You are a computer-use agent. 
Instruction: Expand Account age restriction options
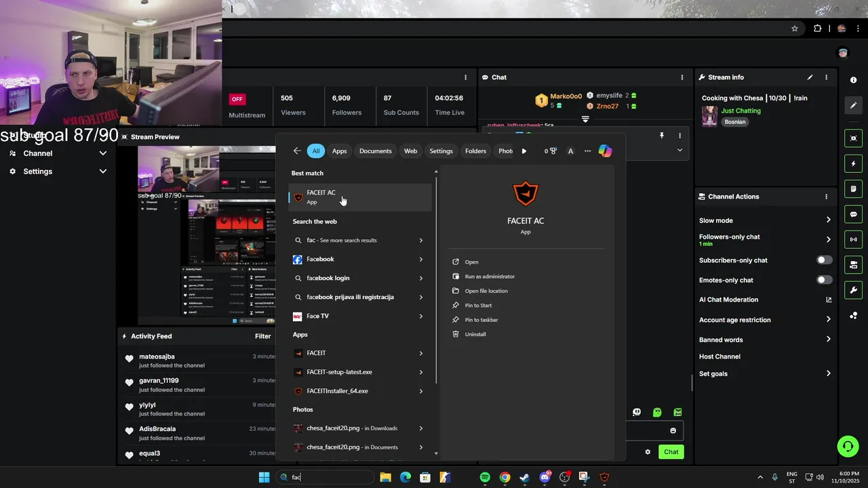click(828, 319)
